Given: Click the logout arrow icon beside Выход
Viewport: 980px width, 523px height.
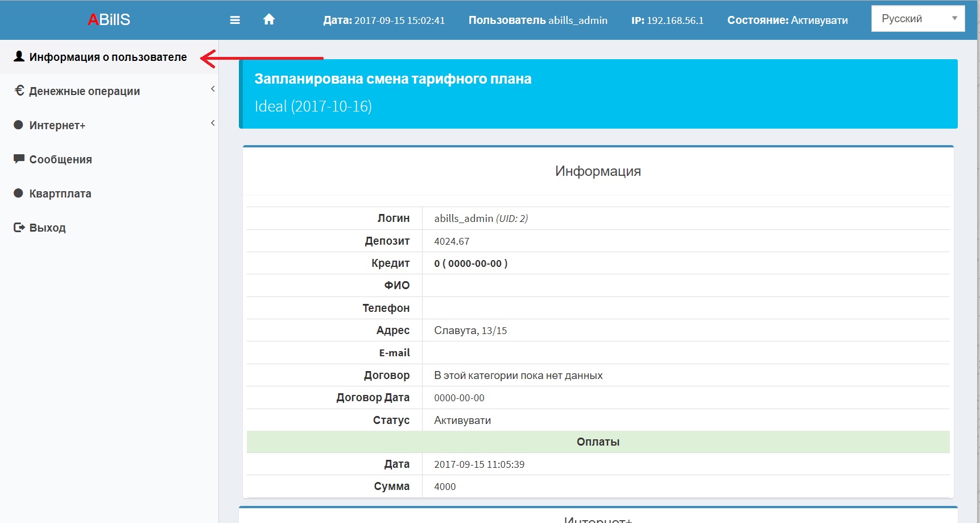Looking at the screenshot, I should [x=19, y=227].
